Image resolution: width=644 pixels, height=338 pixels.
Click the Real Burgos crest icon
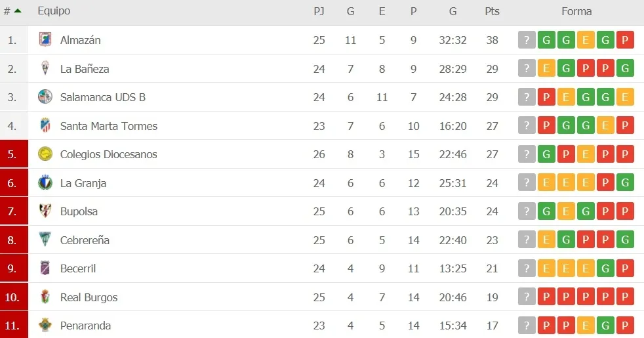tap(45, 297)
